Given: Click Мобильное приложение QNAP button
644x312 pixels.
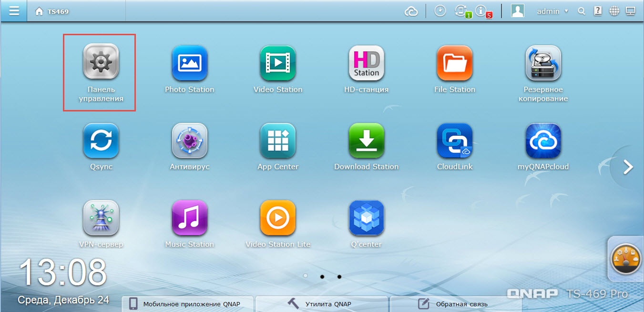Looking at the screenshot, I should click(188, 304).
